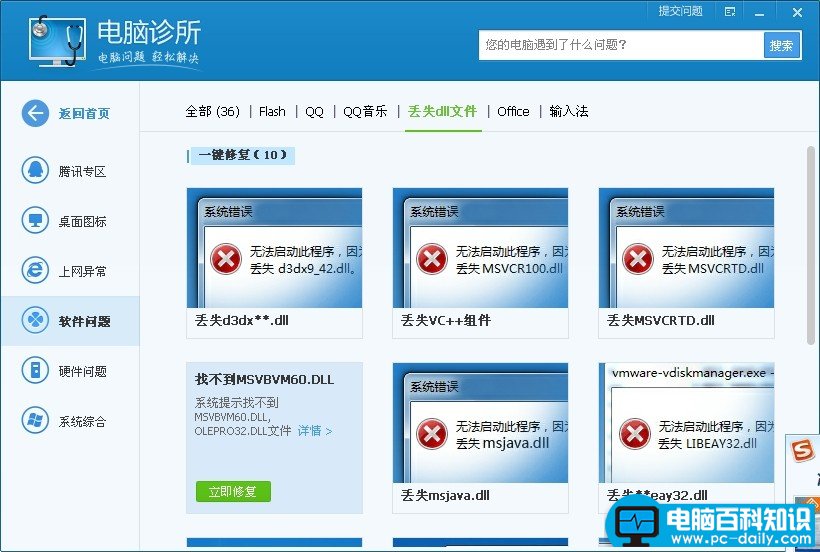This screenshot has width=820, height=552.
Task: Click the 系统综合 label
Action: coord(83,421)
